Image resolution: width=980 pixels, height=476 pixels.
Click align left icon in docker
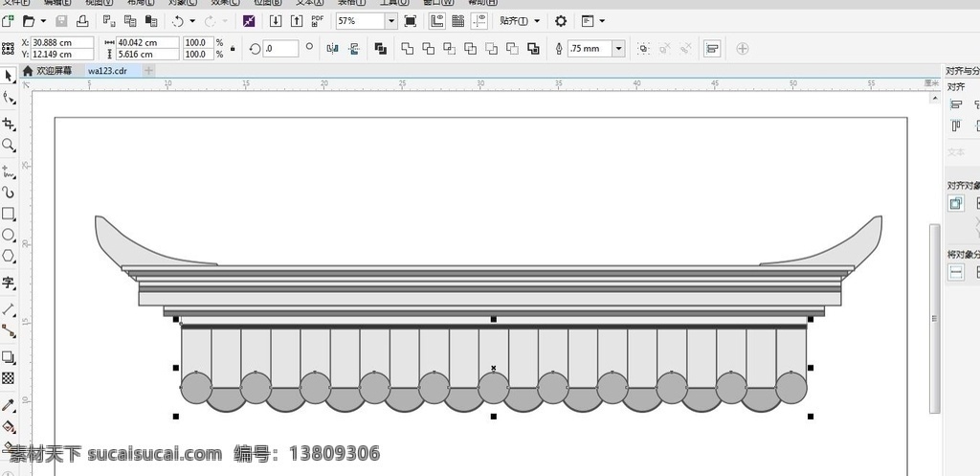pyautogui.click(x=956, y=105)
